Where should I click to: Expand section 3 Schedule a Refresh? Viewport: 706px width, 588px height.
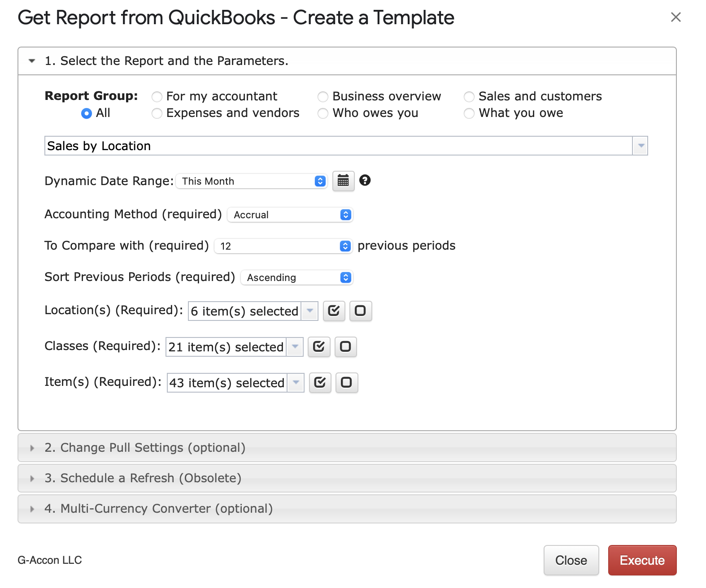(x=347, y=478)
